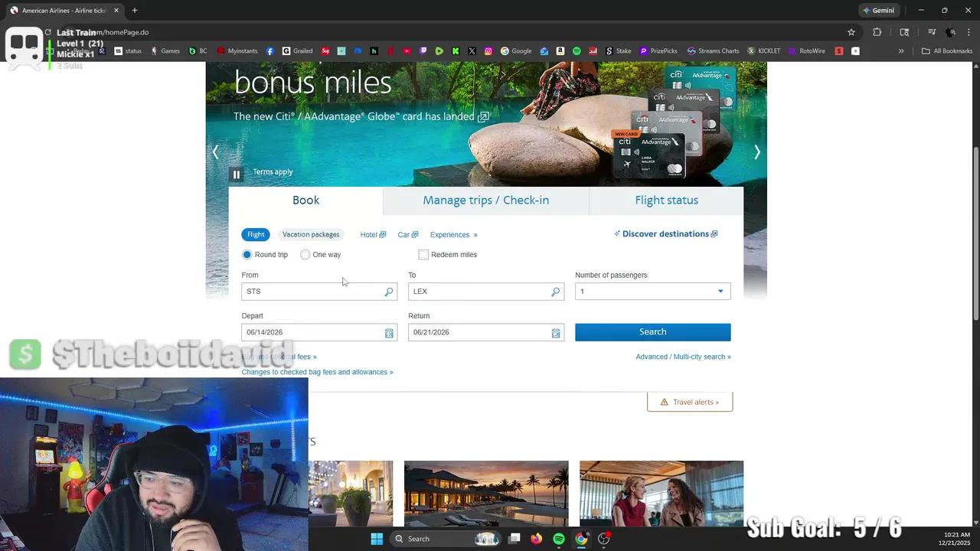Open the Twitch bookmark icon
The image size is (980, 551).
tap(423, 51)
